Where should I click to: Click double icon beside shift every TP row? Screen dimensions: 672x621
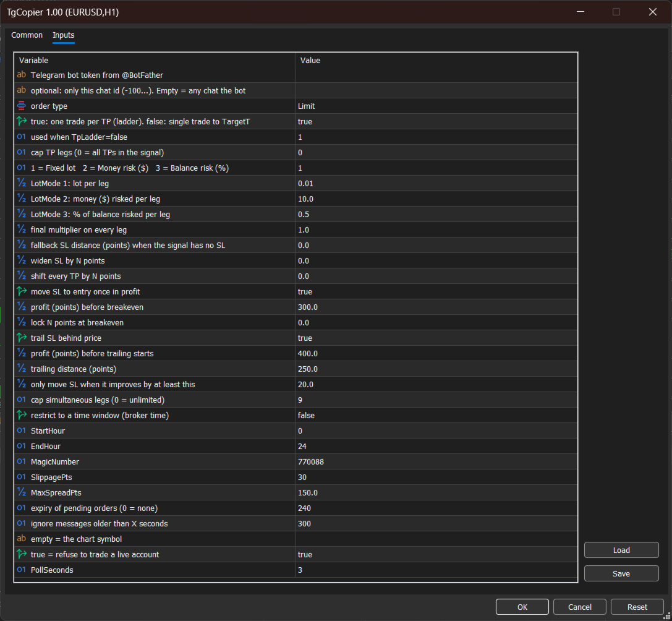22,276
